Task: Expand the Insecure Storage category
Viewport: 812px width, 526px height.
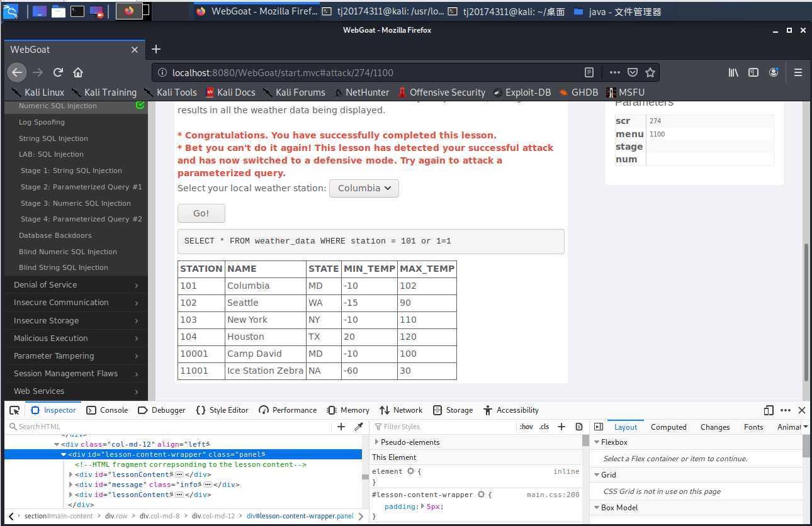Action: [76, 320]
